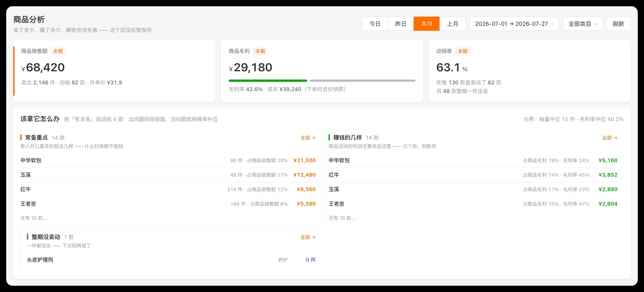644x292 pixels.
Task: Click the 0 件 quantity value
Action: pos(311,260)
